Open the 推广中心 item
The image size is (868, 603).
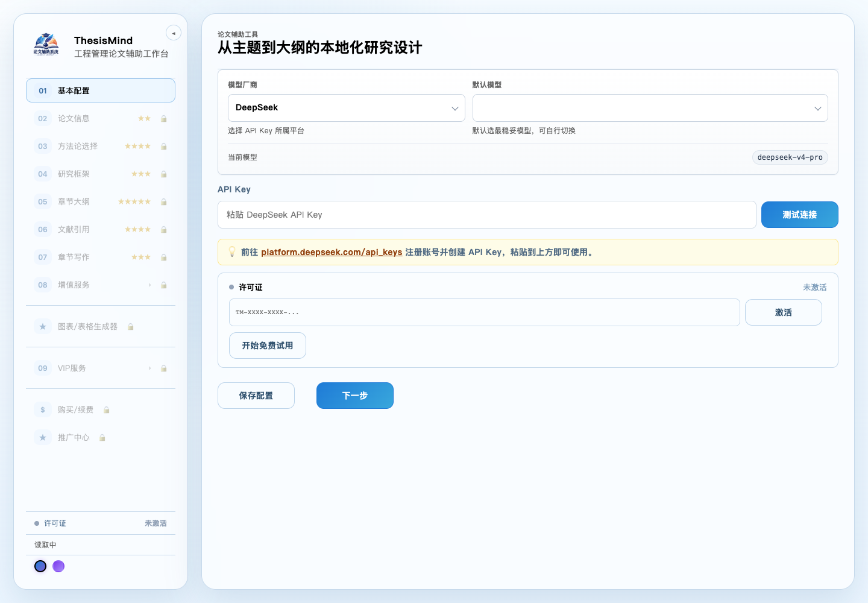click(x=101, y=438)
